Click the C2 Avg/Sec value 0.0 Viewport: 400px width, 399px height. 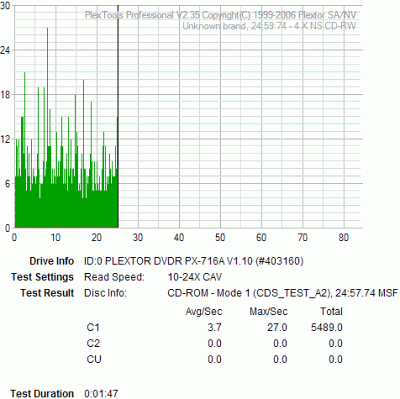click(x=214, y=343)
